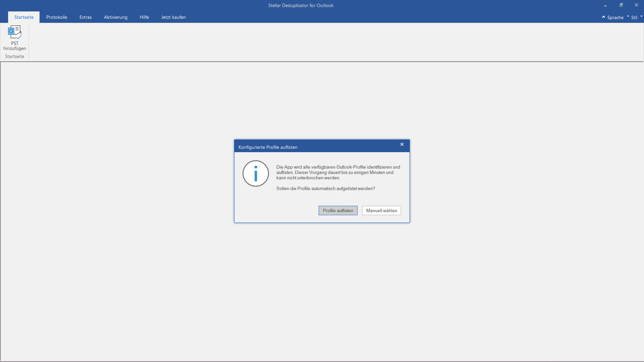Collapse the ribbon using the caret icon

pos(603,17)
